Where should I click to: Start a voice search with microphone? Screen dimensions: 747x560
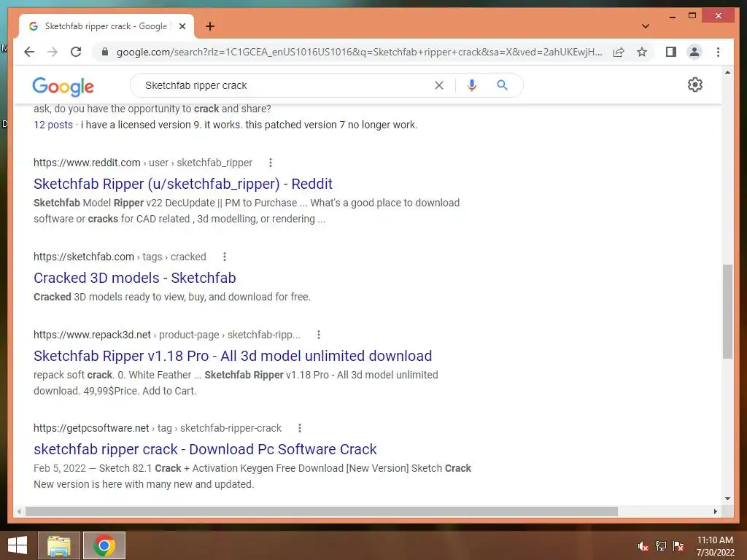pos(472,85)
